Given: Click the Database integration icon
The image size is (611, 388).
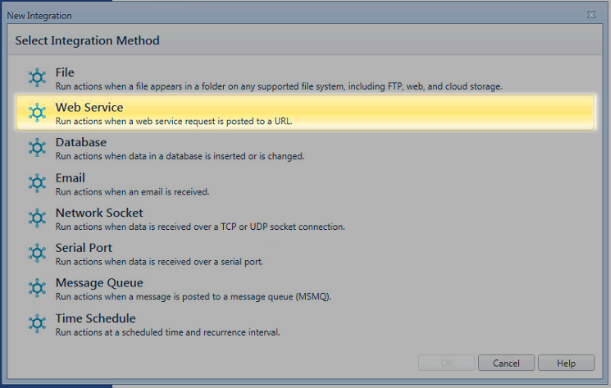Looking at the screenshot, I should point(37,148).
